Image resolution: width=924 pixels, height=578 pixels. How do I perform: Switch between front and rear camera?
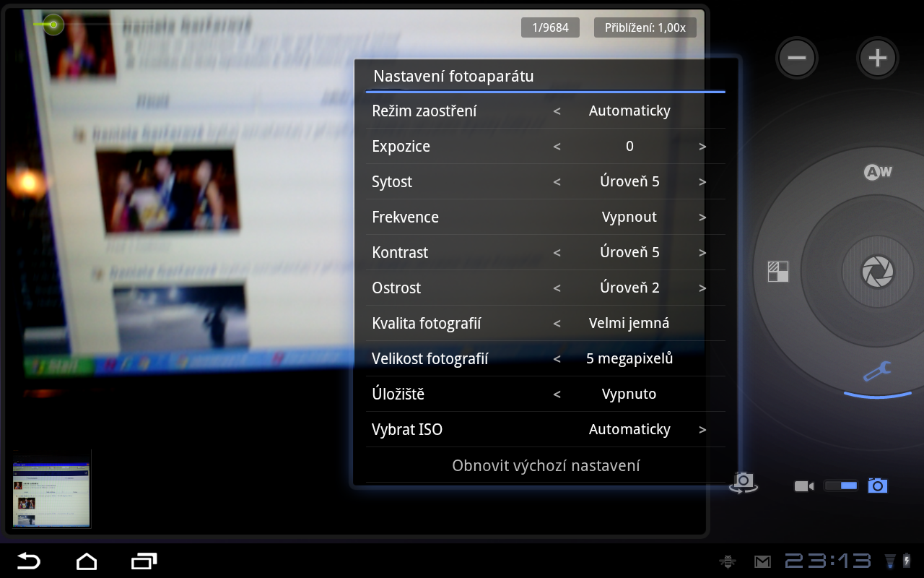[744, 482]
